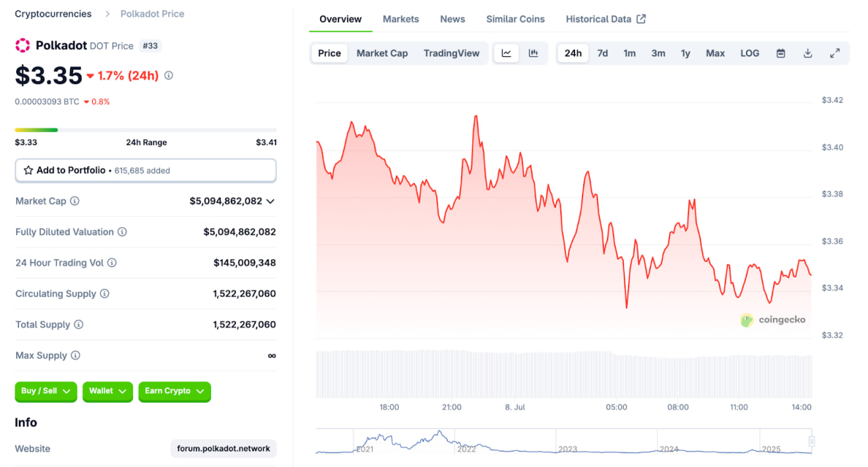Switch to the Markets tab

[401, 19]
